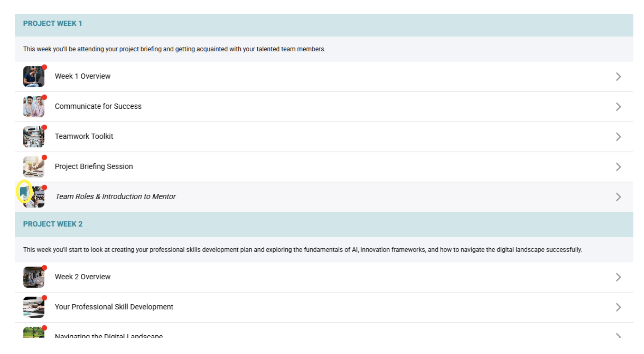Select the PROJECT WEEK 2 section header
Viewport: 644px width, 354px height.
pyautogui.click(x=53, y=224)
